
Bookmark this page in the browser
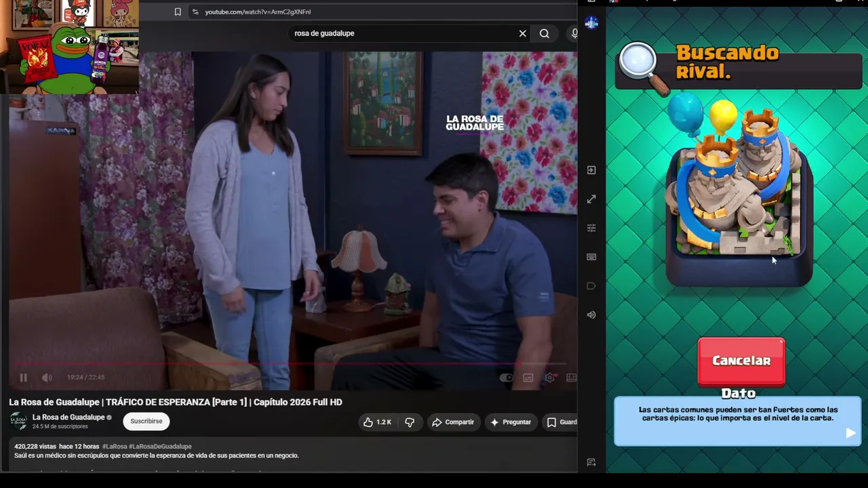(178, 12)
